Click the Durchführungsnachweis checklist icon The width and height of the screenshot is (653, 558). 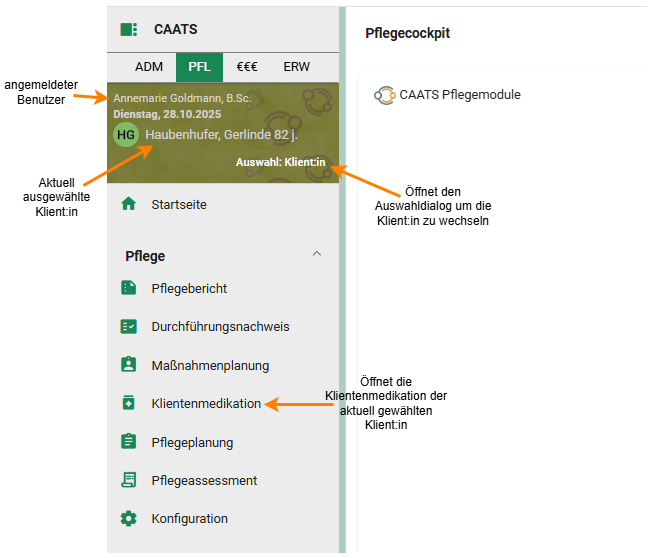click(x=128, y=327)
